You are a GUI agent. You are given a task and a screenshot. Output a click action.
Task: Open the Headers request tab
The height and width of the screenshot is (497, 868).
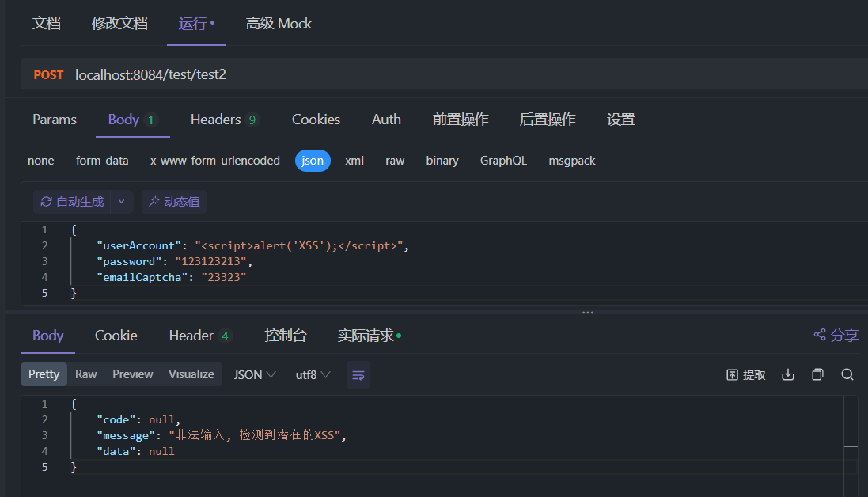pyautogui.click(x=224, y=120)
